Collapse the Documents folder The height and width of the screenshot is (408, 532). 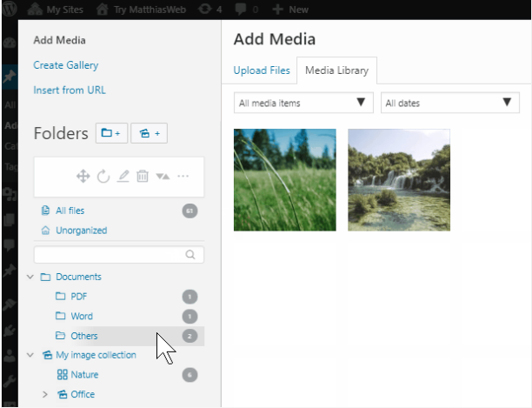30,277
